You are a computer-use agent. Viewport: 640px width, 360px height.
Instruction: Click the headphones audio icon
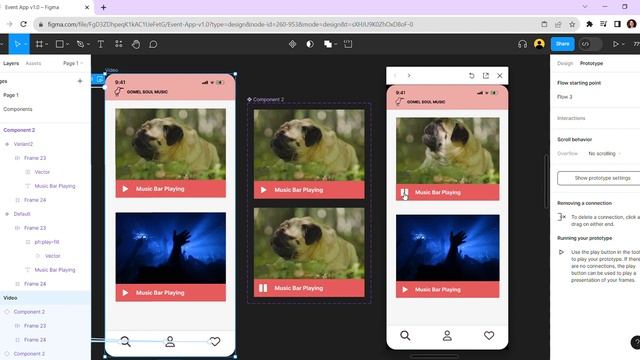point(522,44)
